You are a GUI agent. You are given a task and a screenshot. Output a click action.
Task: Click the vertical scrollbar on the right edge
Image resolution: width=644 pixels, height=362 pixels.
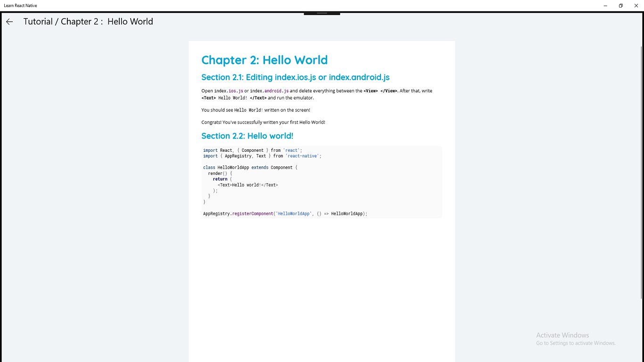[642, 172]
